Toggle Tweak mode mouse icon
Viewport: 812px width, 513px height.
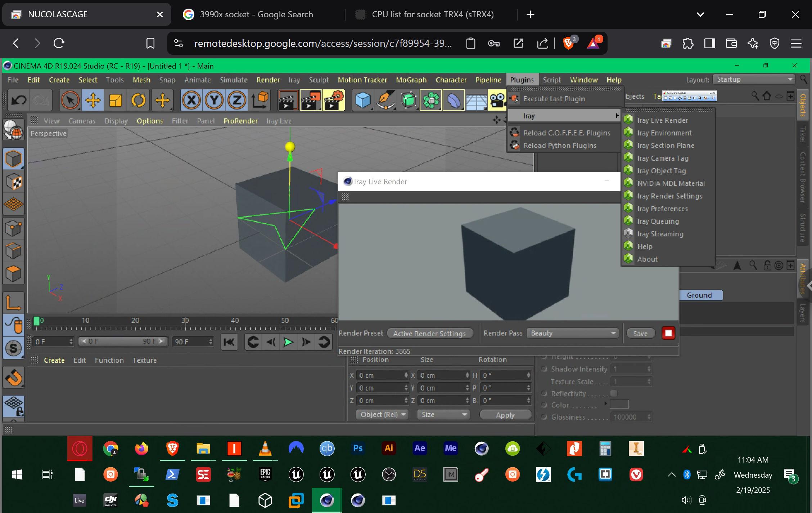tap(14, 325)
